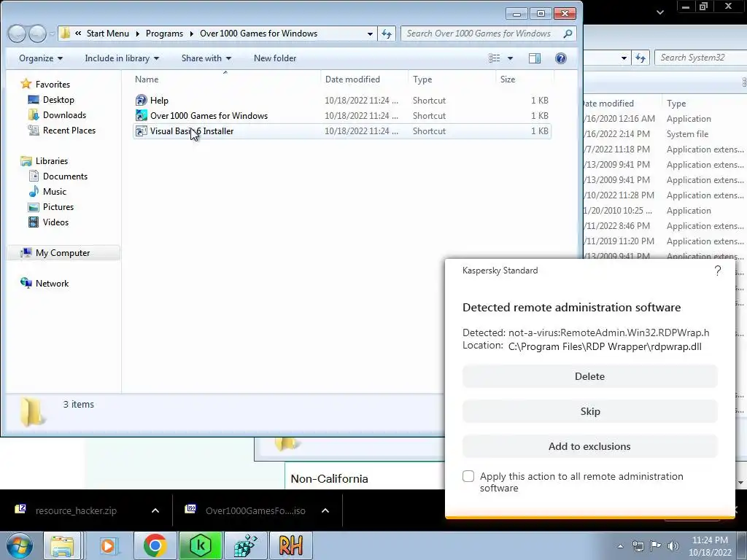Screen dimensions: 747x560
Task: Open System32 window address dropdown arrow
Action: (624, 58)
